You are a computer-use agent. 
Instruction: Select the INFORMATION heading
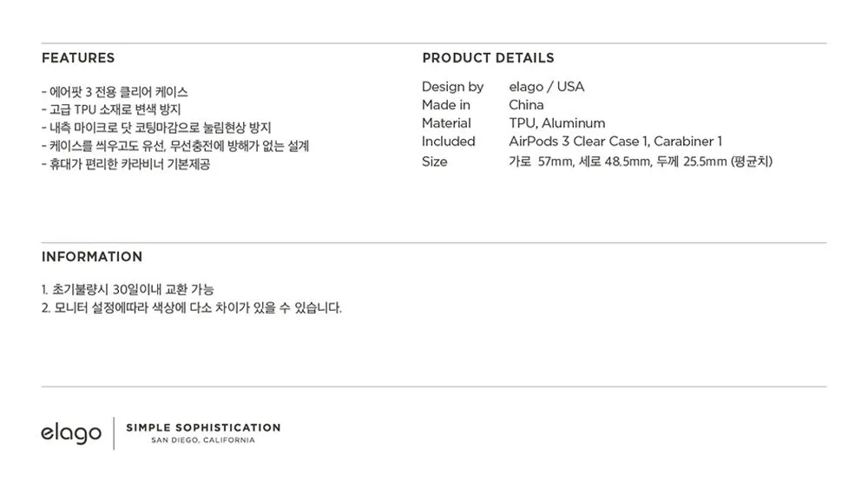[x=92, y=257]
